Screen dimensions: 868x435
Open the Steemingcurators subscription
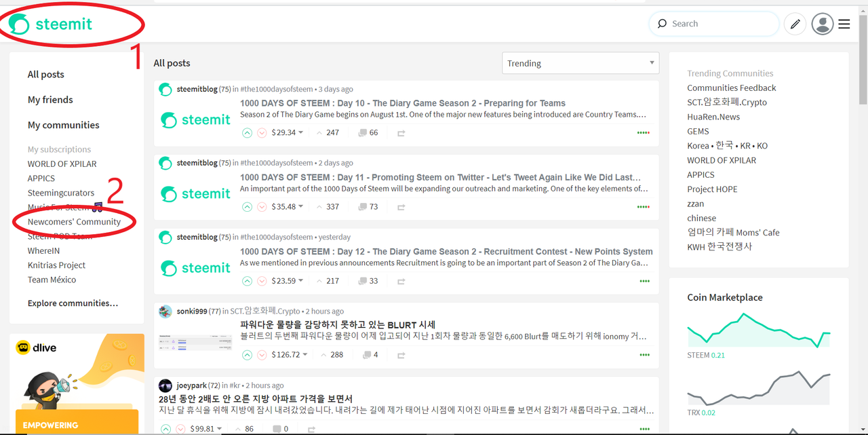[x=61, y=193]
